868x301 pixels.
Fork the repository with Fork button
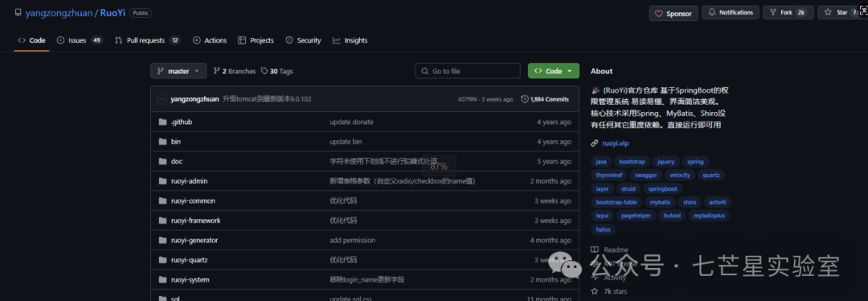pos(788,12)
